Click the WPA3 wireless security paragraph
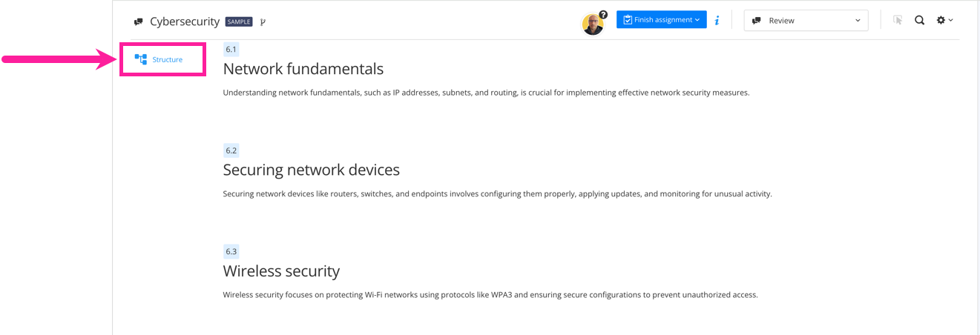Image resolution: width=980 pixels, height=335 pixels. 490,295
